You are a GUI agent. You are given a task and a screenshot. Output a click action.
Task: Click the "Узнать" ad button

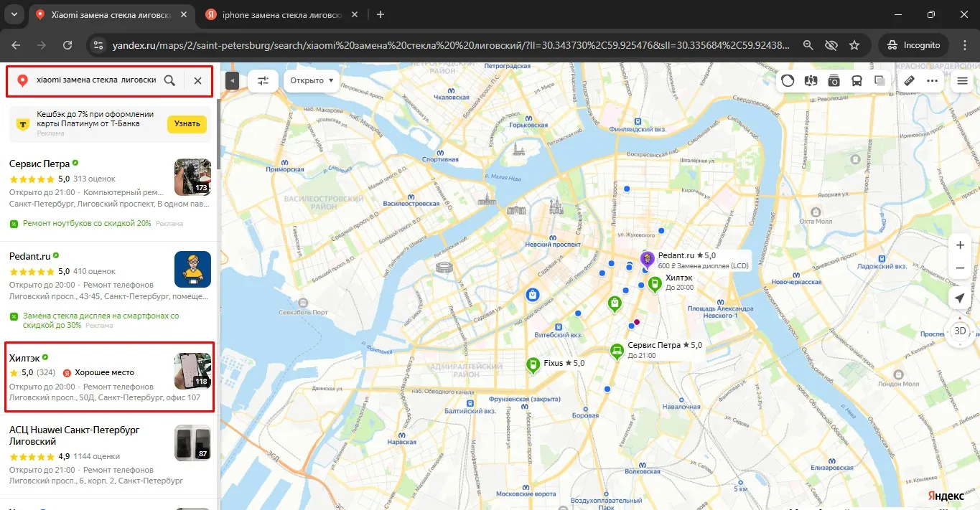(x=187, y=123)
